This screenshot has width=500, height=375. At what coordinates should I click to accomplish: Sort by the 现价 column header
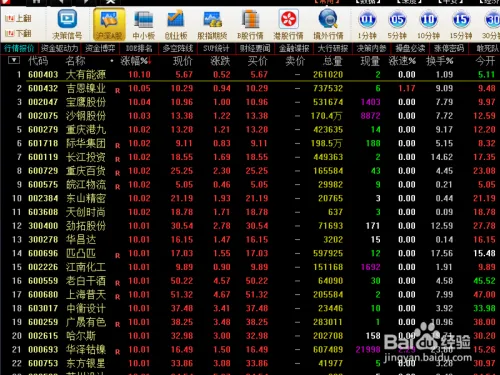click(183, 61)
